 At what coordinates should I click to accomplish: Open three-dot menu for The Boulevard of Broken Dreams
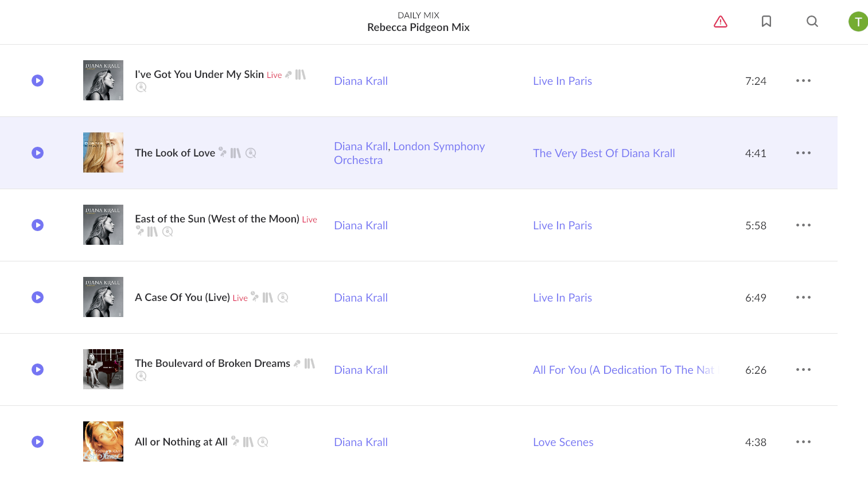[x=803, y=370]
